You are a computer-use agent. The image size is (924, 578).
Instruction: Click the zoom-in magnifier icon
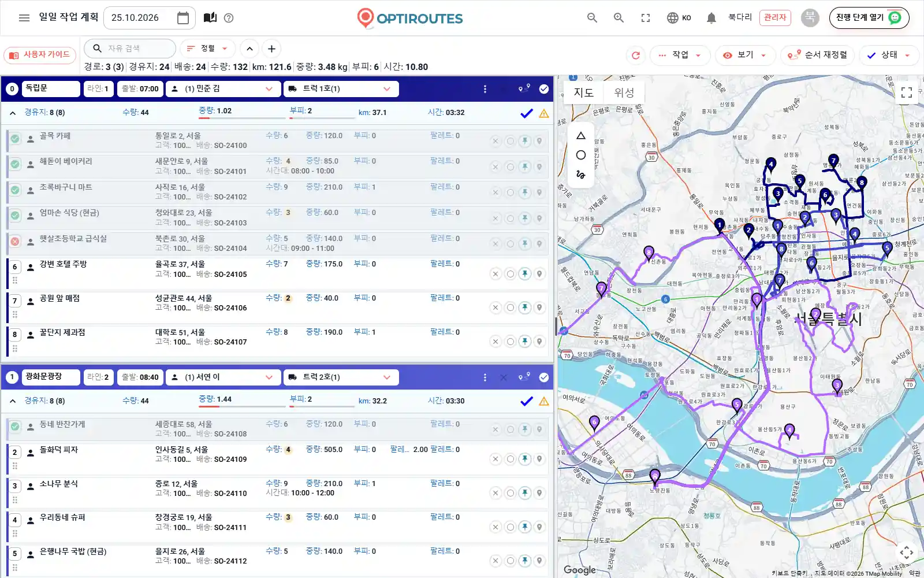[x=619, y=18]
